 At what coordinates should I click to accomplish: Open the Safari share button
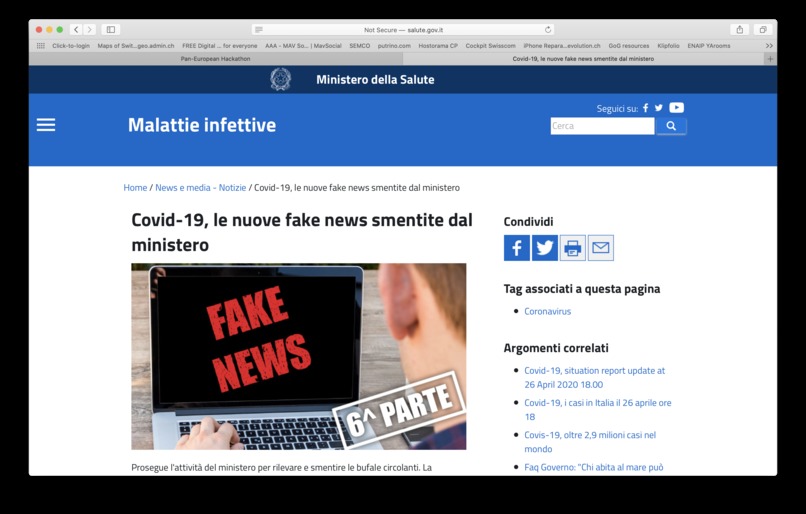point(740,30)
